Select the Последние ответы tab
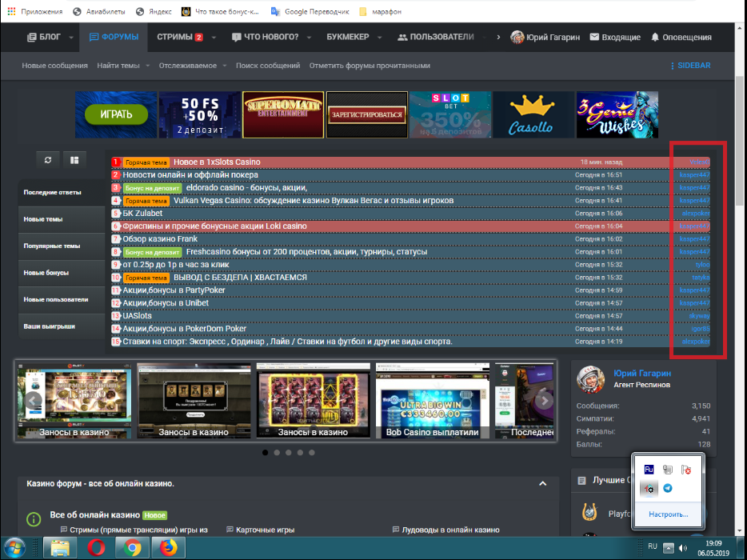The height and width of the screenshot is (560, 747). 62,193
